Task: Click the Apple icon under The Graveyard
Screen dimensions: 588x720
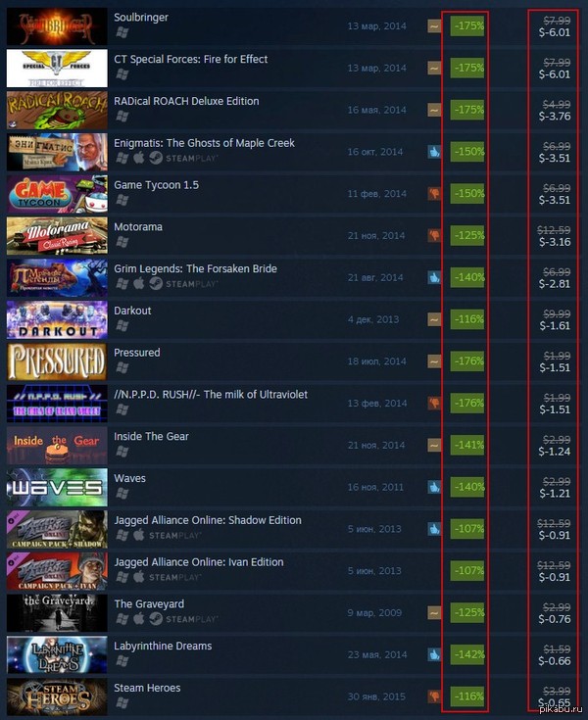Action: coord(139,619)
